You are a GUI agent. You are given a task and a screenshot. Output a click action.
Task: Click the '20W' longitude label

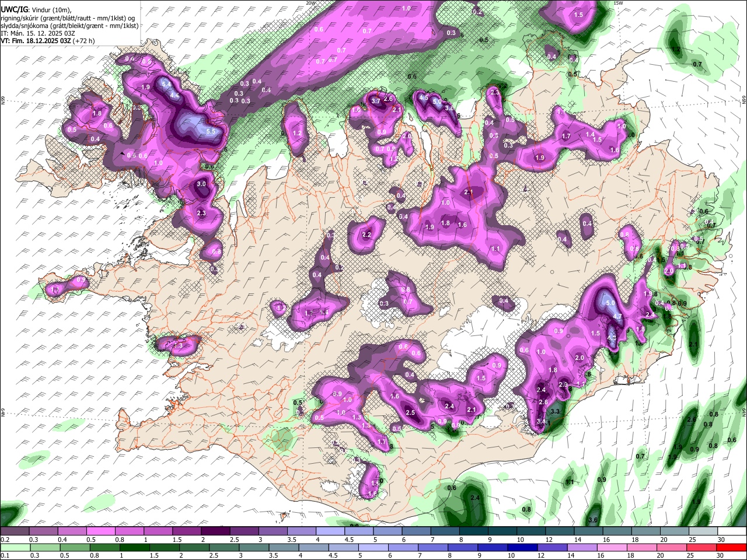(x=310, y=3)
